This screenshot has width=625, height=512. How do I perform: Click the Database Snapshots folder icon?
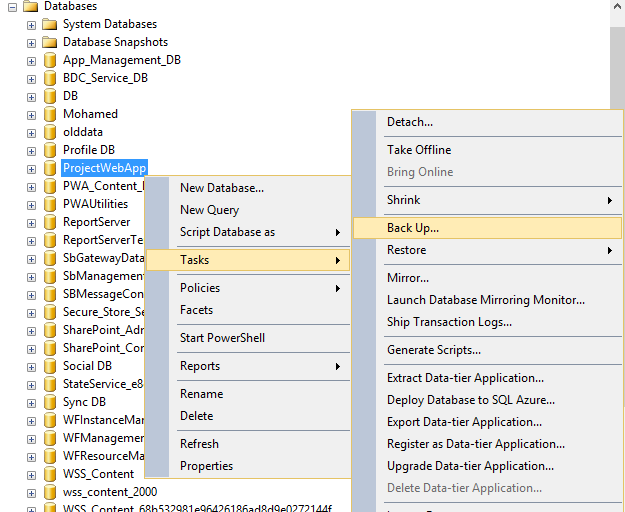coord(49,42)
